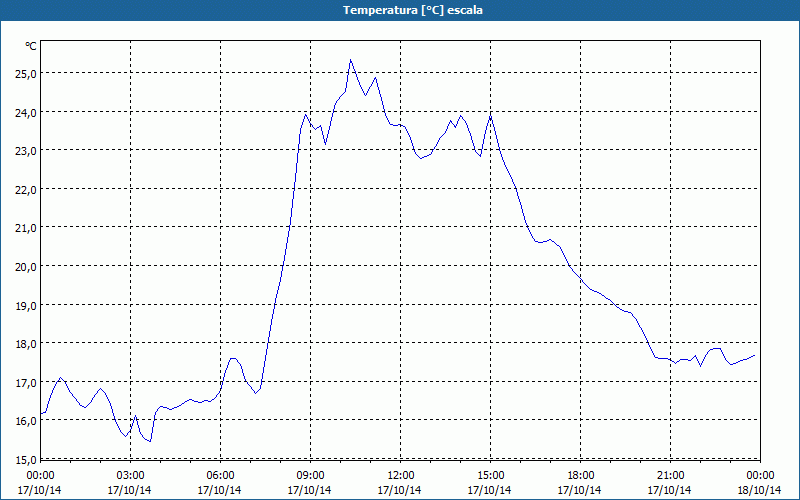Click the °C unit label on the axis
This screenshot has width=800, height=500.
[x=31, y=46]
